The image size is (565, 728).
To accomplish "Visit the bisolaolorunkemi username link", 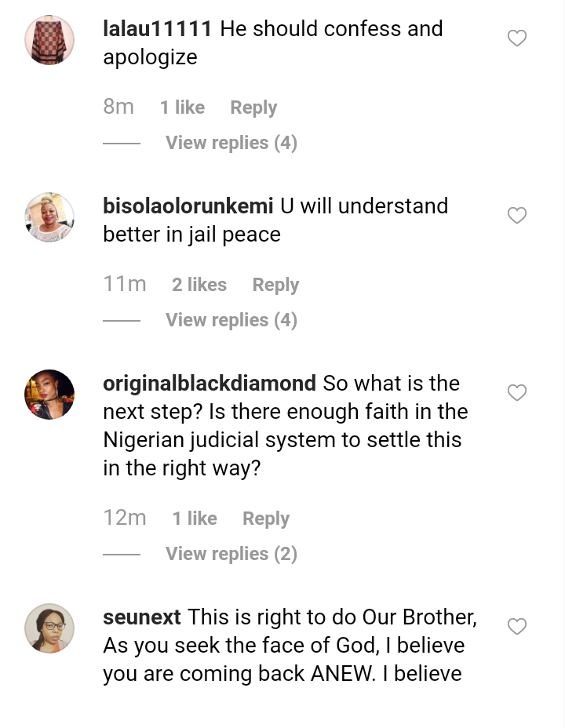I will pos(188,206).
